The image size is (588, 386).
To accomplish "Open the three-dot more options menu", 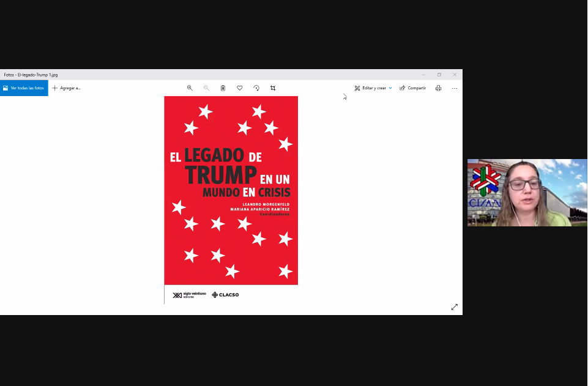I will coord(455,88).
